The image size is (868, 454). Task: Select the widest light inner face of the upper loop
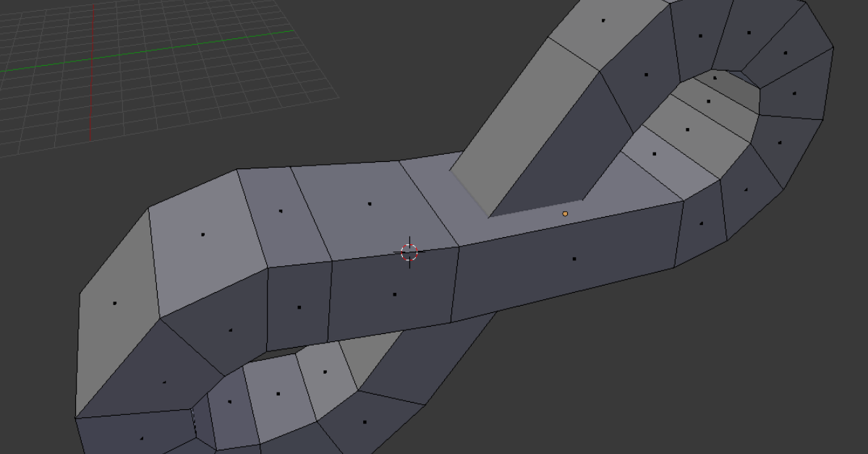click(x=687, y=130)
